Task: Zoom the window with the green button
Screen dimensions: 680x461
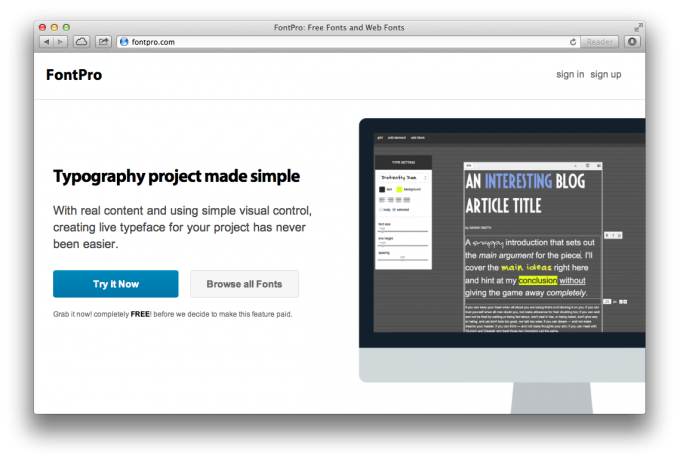Action: tap(66, 27)
